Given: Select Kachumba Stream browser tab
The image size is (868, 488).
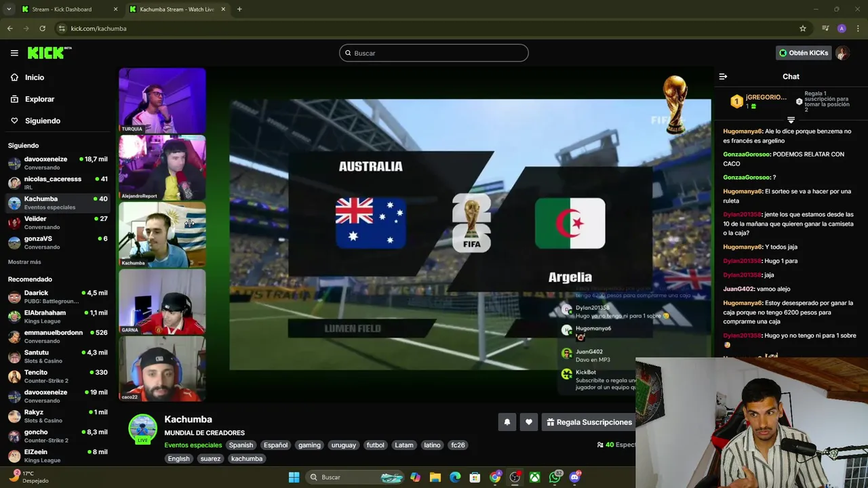Looking at the screenshot, I should coord(176,9).
